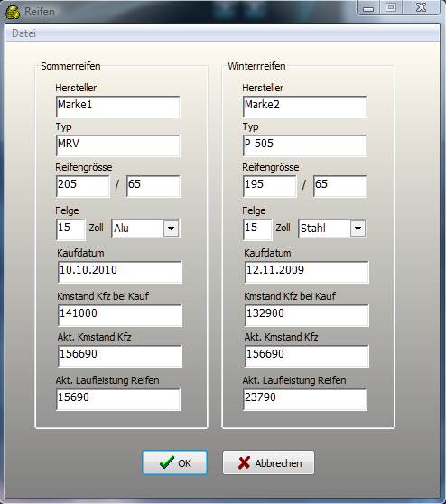Select the Kmstand bei Kauf field 132900
The width and height of the screenshot is (446, 504).
click(307, 315)
